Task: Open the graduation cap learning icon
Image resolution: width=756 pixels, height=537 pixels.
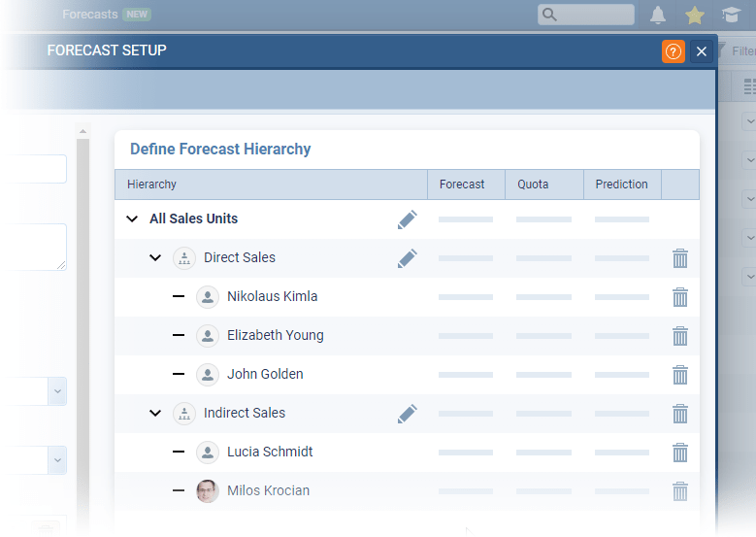Action: tap(731, 15)
